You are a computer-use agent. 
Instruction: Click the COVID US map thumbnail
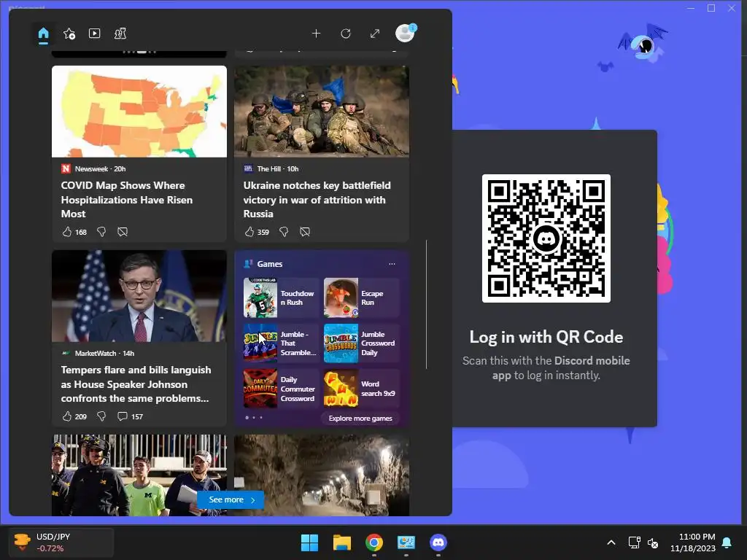click(x=139, y=112)
